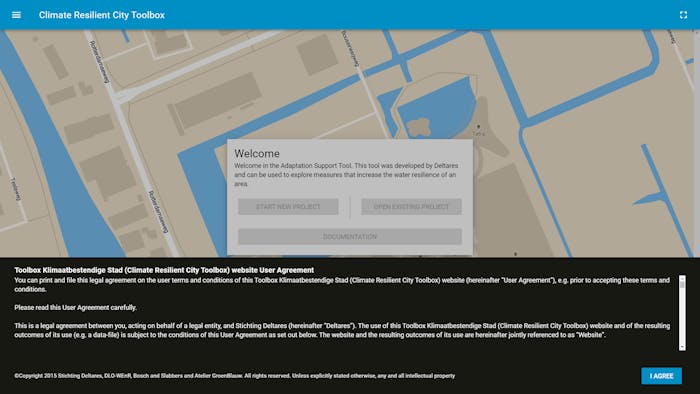Viewport: 700px width, 394px height.
Task: Click the down arrow of agreement scrollbar
Action: pyautogui.click(x=682, y=347)
